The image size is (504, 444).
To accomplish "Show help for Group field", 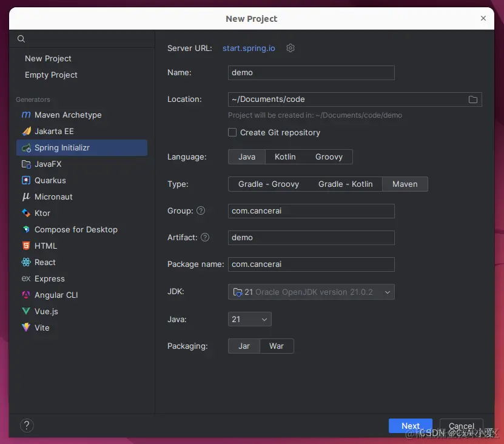I will pos(201,211).
